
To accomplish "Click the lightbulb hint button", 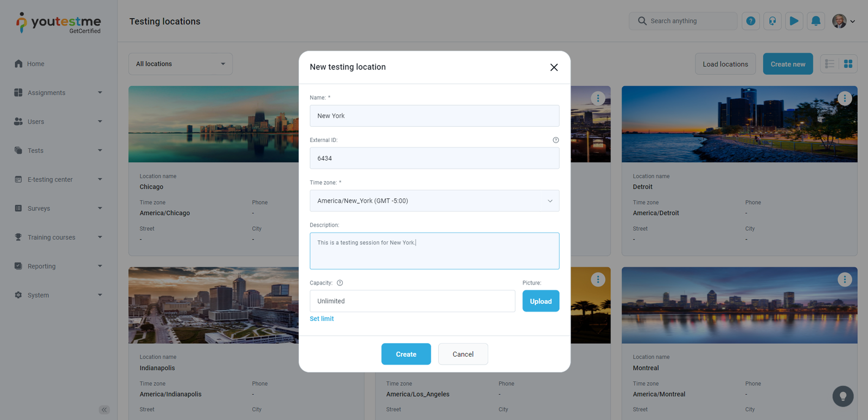I will tap(843, 396).
